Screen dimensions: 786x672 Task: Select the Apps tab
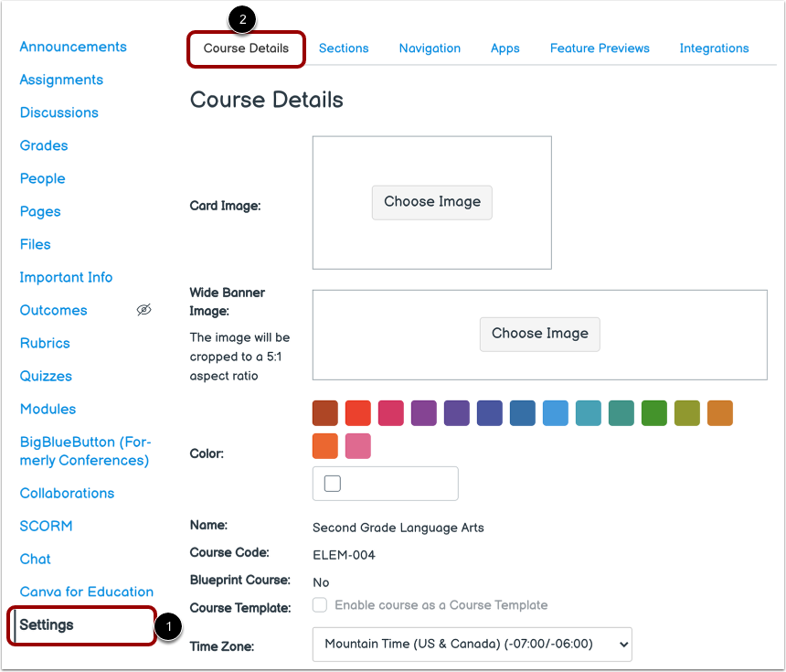point(505,48)
